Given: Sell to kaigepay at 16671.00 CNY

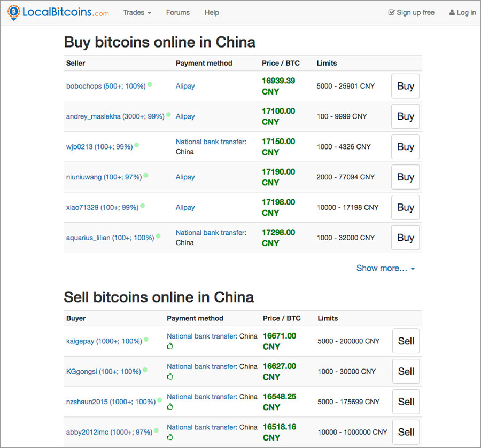Looking at the screenshot, I should [406, 341].
